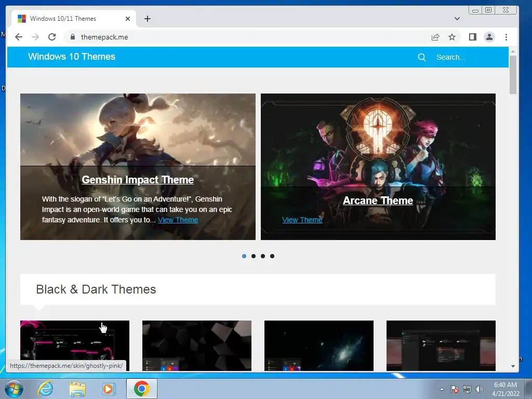This screenshot has height=399, width=532.
Task: Open a new browser tab
Action: pos(147,19)
